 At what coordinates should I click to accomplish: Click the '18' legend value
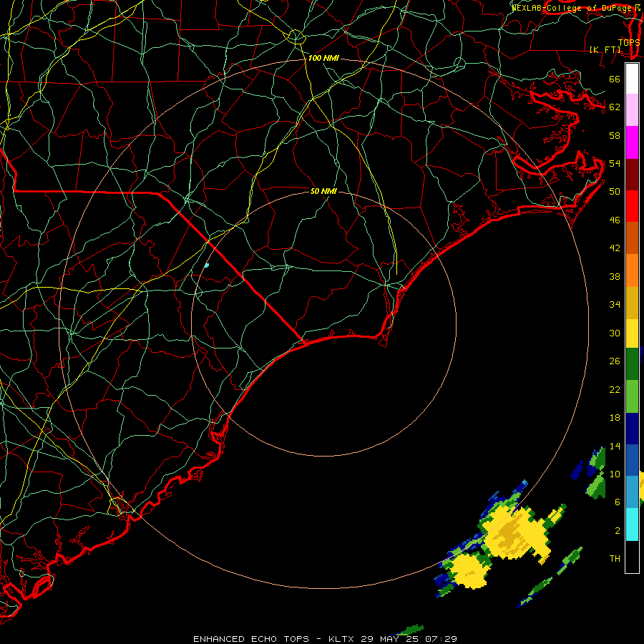coord(615,418)
